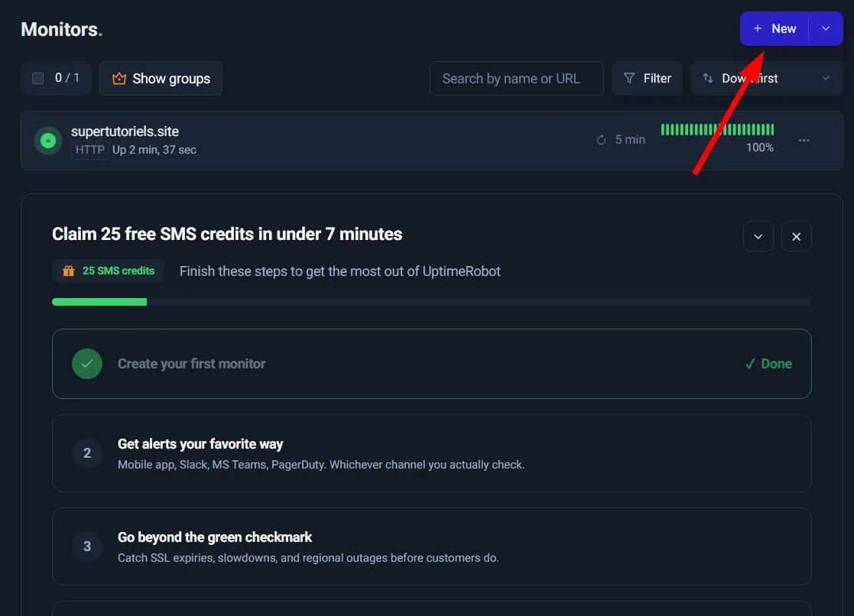Click the step 2 number circle
The width and height of the screenshot is (854, 616).
pyautogui.click(x=87, y=453)
